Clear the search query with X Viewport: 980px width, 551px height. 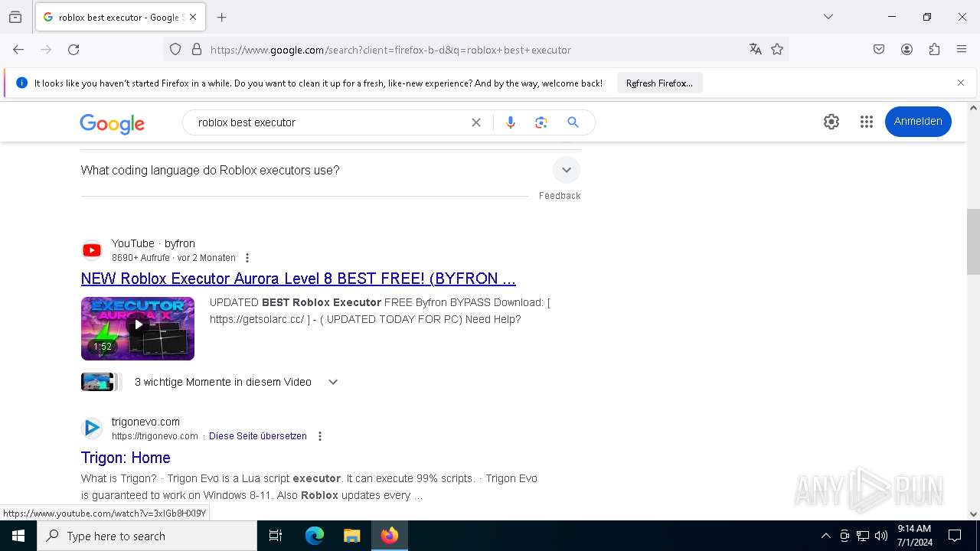pos(476,122)
